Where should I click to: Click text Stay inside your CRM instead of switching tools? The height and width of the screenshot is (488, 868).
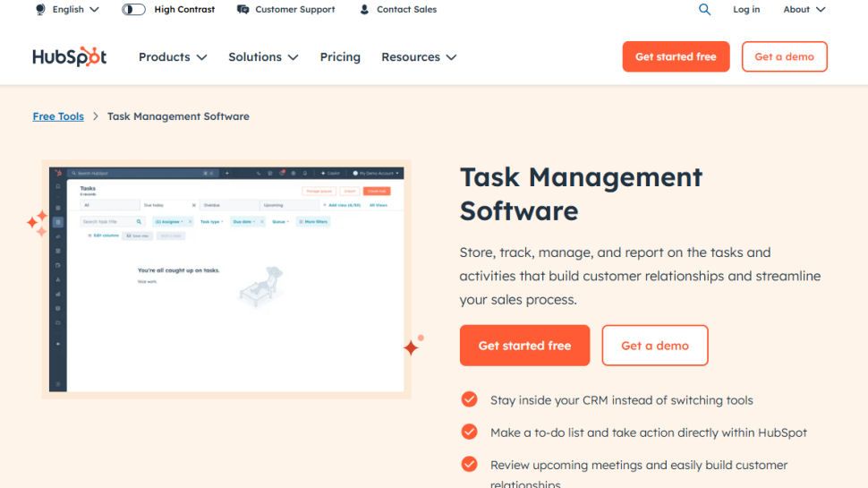[x=622, y=400]
